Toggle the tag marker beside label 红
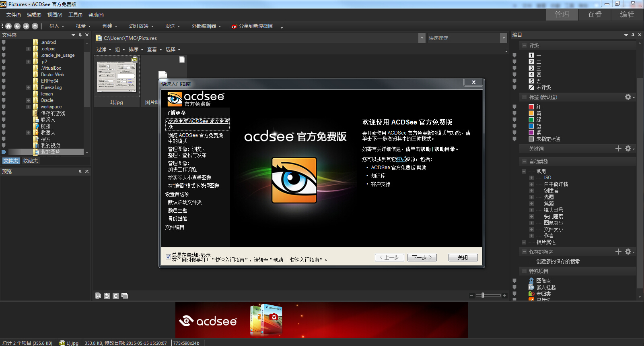 (514, 107)
